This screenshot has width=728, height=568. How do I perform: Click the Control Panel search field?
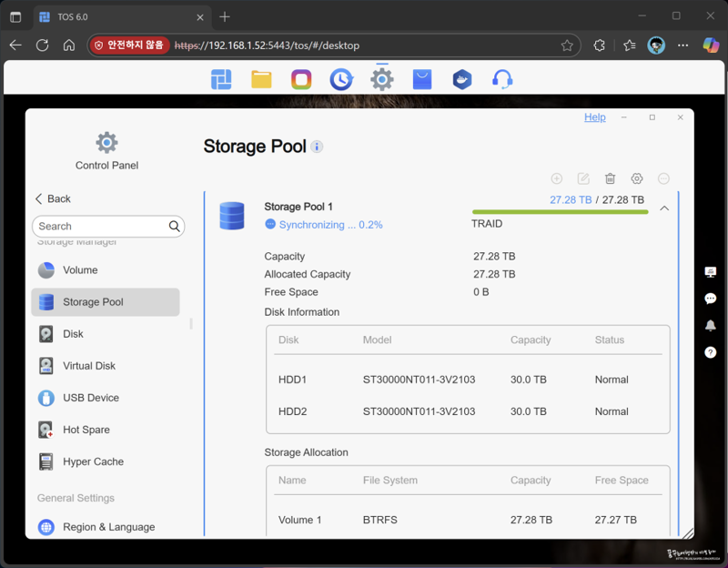click(108, 226)
